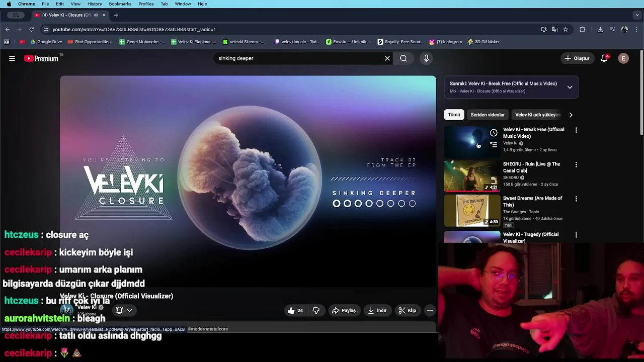Click the page vertical scrollbar
The width and height of the screenshot is (644, 362).
click(x=641, y=92)
